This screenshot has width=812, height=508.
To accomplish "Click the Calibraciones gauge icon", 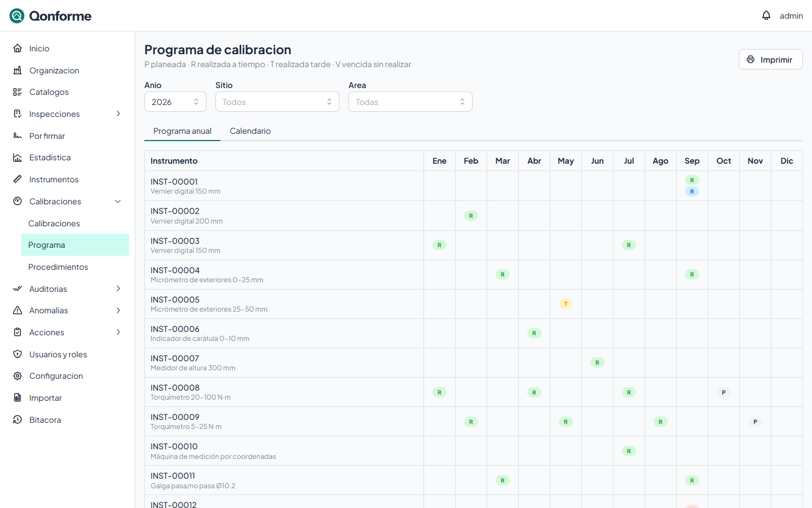I will coord(17,202).
